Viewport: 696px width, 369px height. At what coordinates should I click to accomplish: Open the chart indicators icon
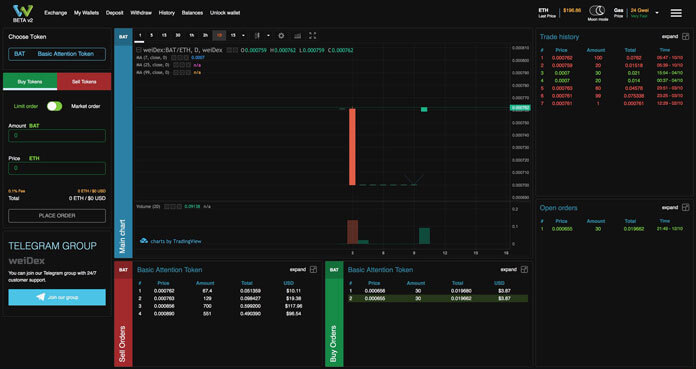pos(297,36)
